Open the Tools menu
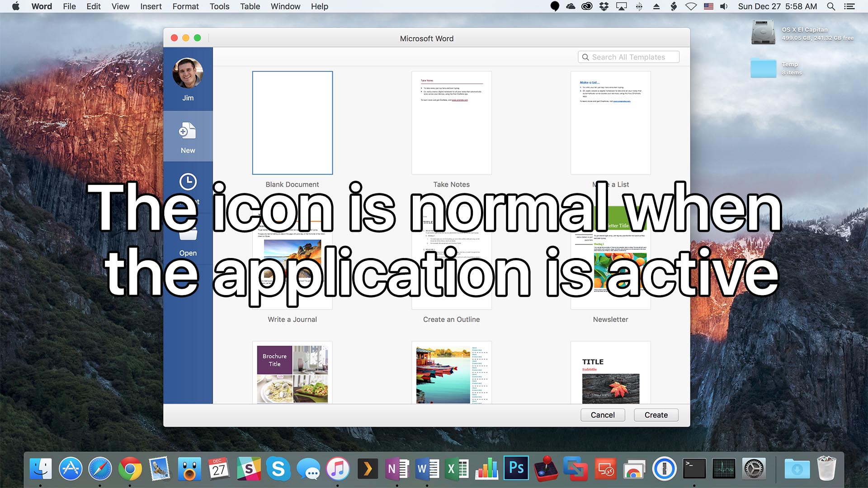Viewport: 868px width, 488px height. coord(219,6)
